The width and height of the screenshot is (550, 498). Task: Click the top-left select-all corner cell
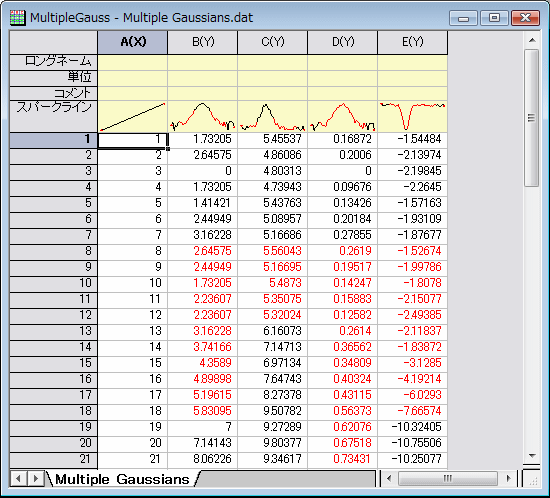click(53, 42)
